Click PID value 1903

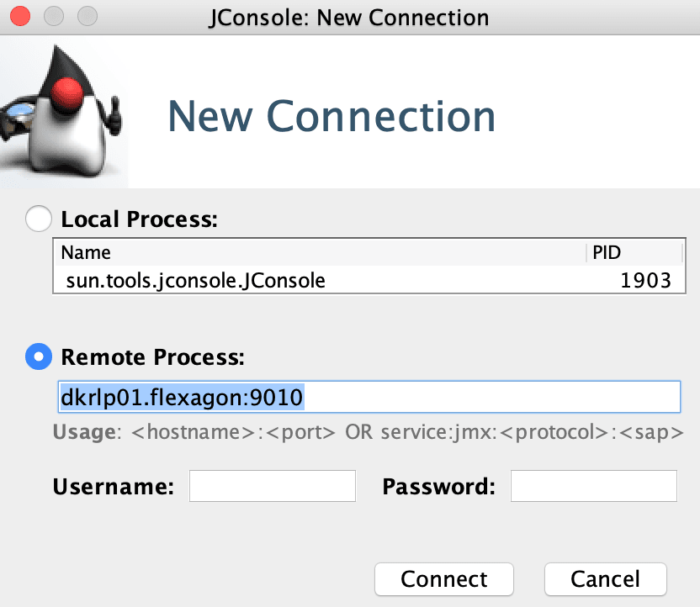(x=645, y=281)
